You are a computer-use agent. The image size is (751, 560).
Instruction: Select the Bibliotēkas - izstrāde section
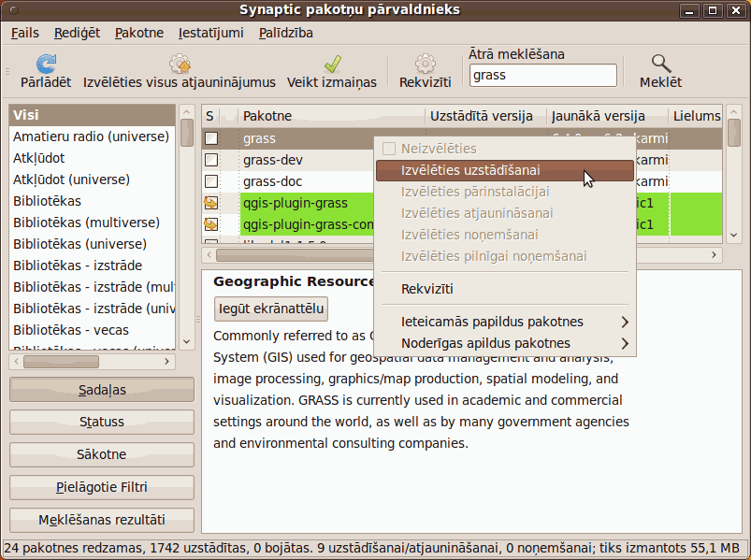tap(92, 266)
